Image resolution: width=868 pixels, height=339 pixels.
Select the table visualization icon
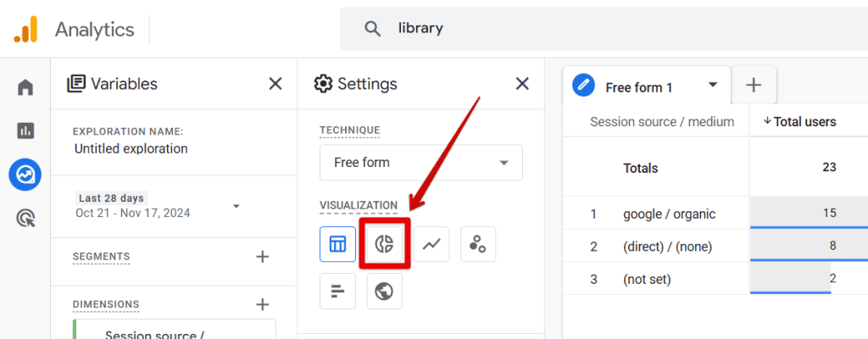coord(337,244)
